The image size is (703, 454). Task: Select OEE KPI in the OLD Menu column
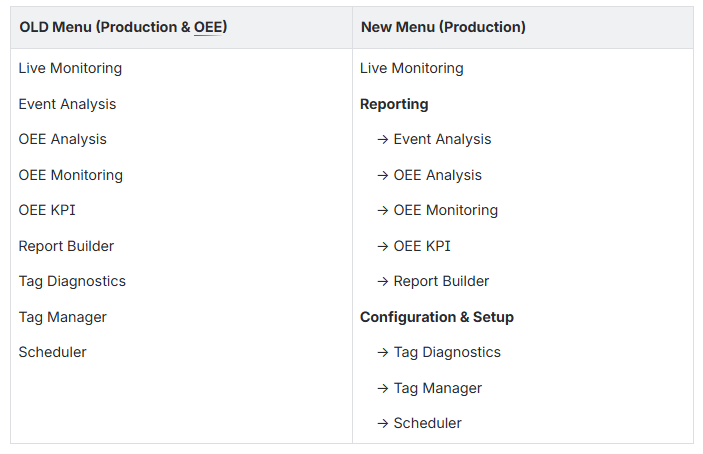point(47,211)
